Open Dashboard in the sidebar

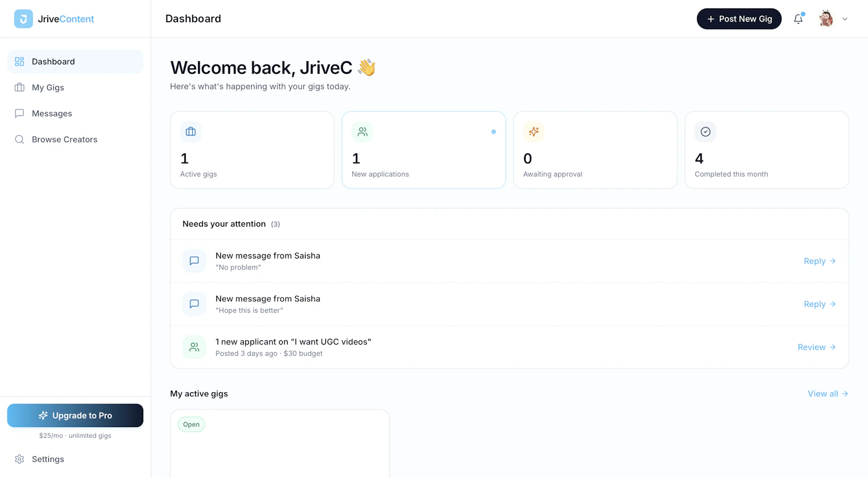[x=75, y=62]
